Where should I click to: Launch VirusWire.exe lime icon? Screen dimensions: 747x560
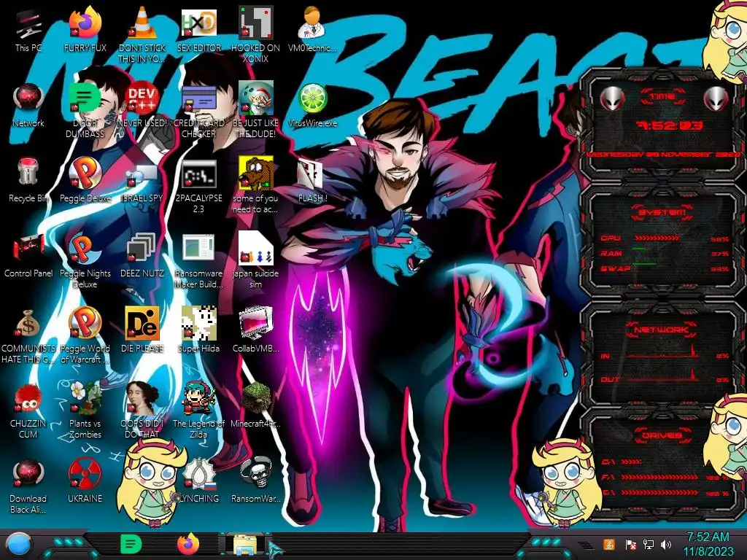click(x=312, y=106)
